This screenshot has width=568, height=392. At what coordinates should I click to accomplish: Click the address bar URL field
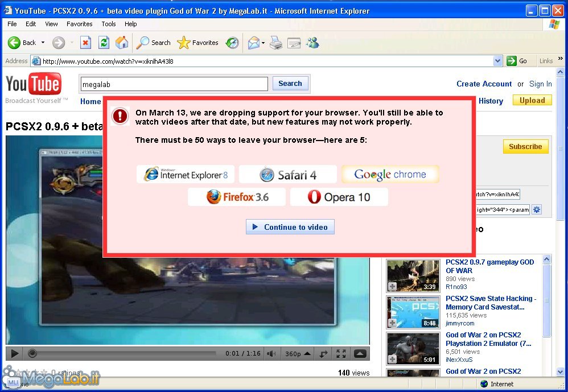point(266,61)
